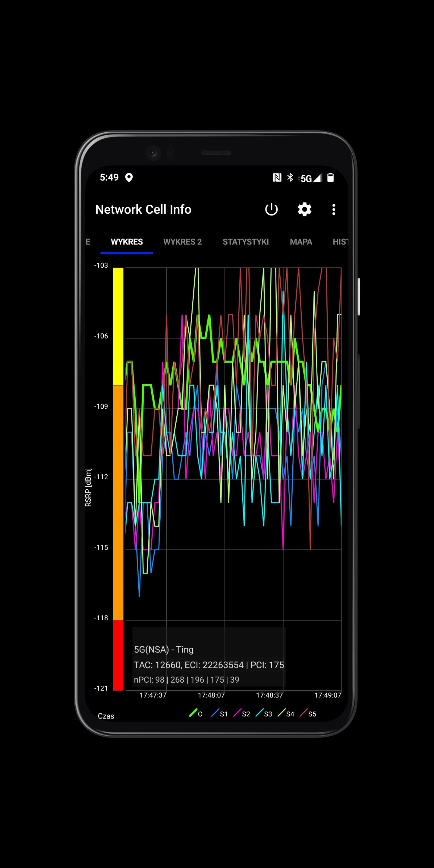Tap the NFC status icon
The image size is (434, 868).
click(277, 178)
